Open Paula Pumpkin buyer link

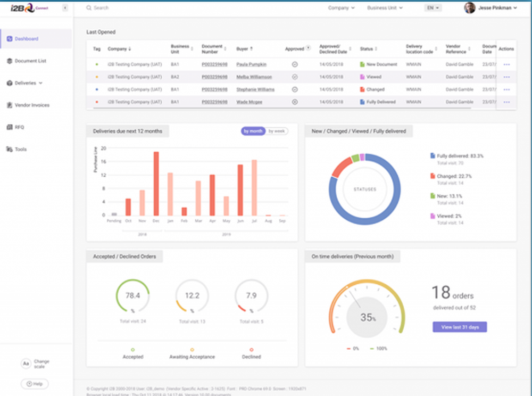252,64
